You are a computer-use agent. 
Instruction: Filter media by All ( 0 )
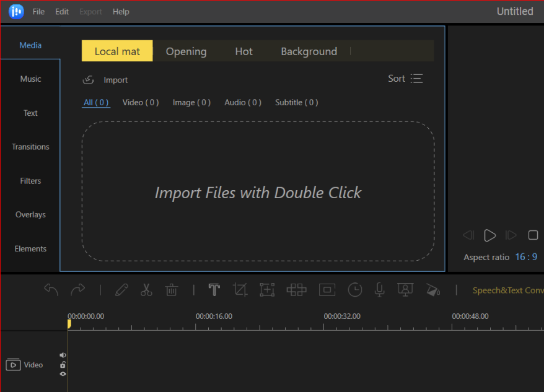point(96,102)
